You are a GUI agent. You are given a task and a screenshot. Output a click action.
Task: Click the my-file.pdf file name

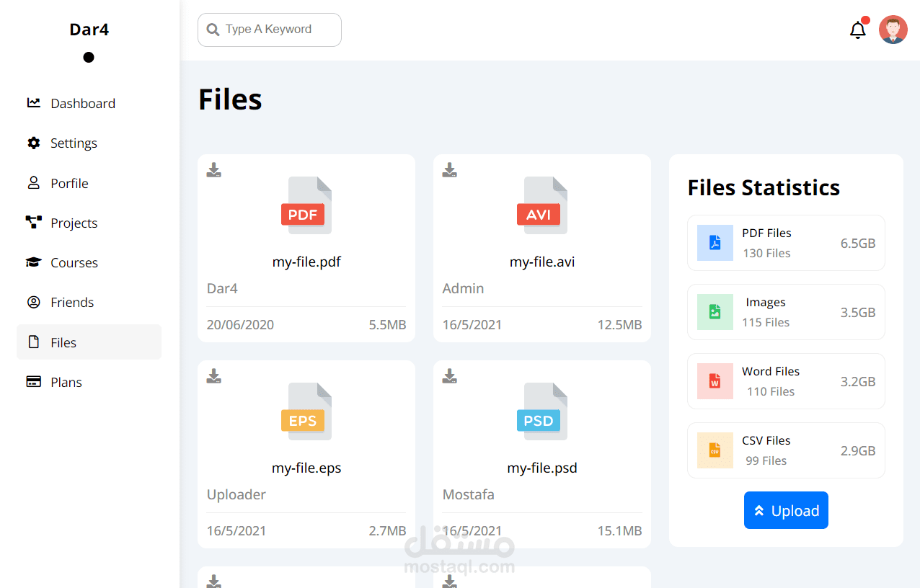click(x=306, y=262)
